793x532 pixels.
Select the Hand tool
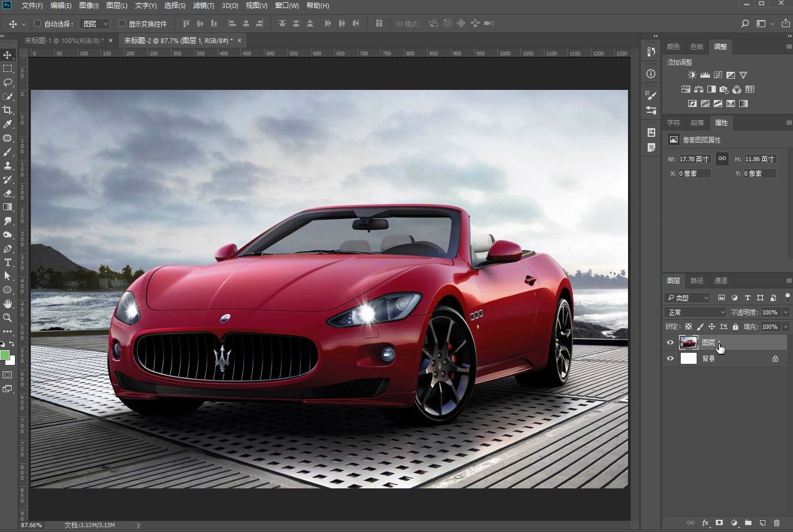[7, 304]
